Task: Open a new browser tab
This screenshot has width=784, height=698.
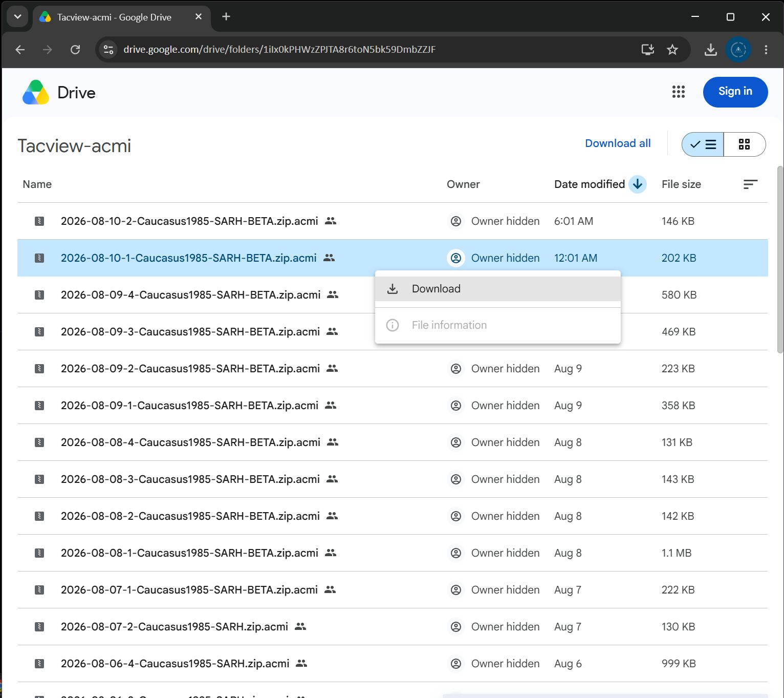Action: (x=226, y=17)
